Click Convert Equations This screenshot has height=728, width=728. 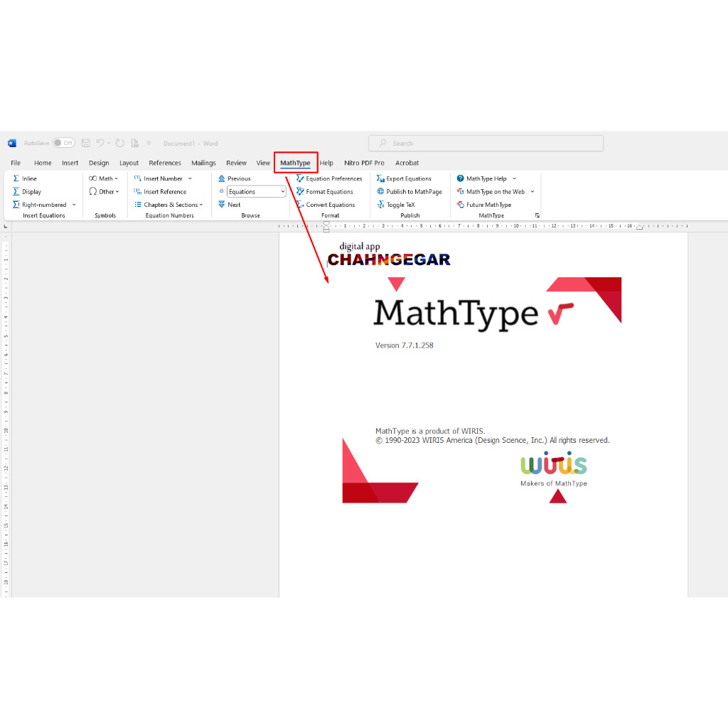pos(326,204)
